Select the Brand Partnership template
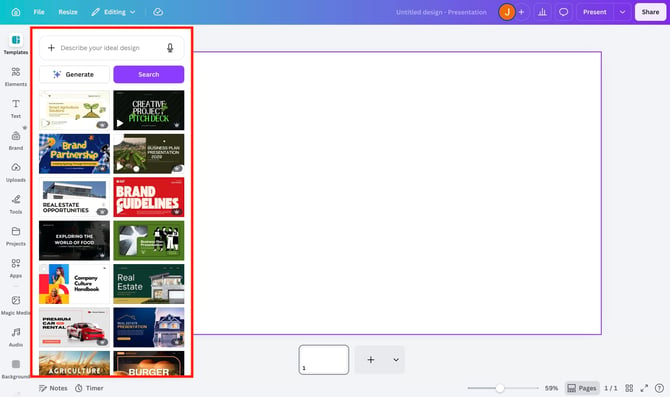Screen dimensions: 670x397 tap(74, 153)
